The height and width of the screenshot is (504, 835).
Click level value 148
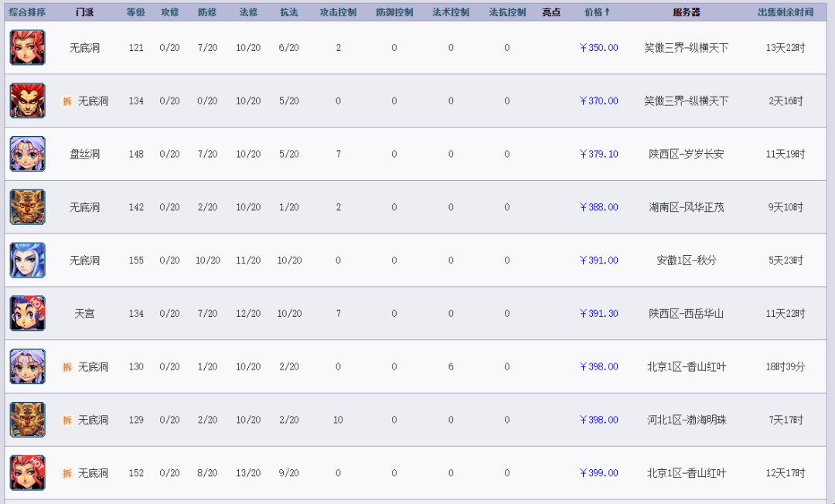(x=136, y=155)
